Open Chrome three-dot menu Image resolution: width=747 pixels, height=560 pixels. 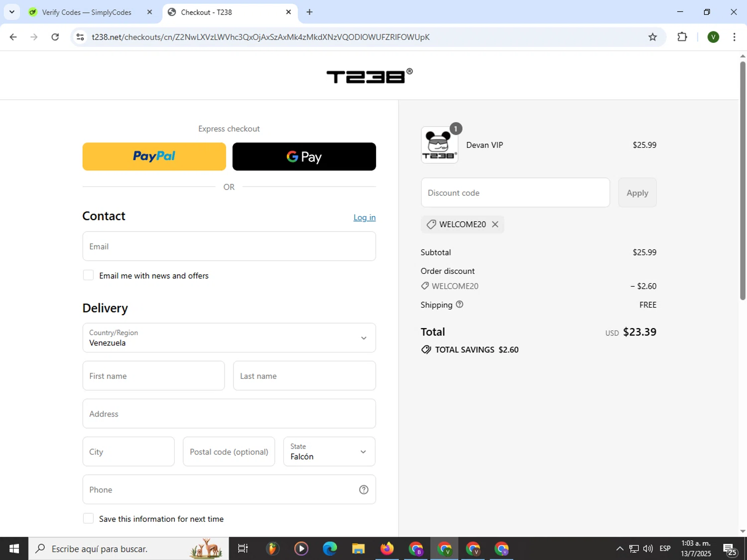(x=734, y=37)
